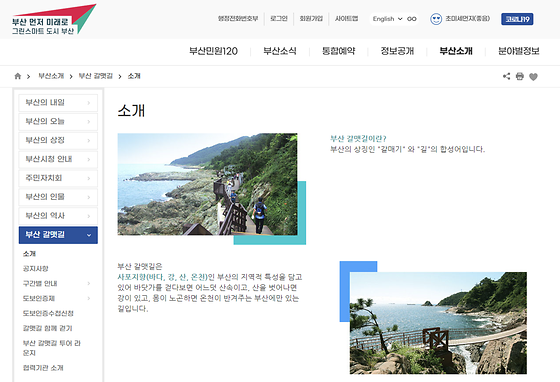Select 도보인증수첩신청 sidebar submenu item
This screenshot has height=382, width=560.
[48, 313]
